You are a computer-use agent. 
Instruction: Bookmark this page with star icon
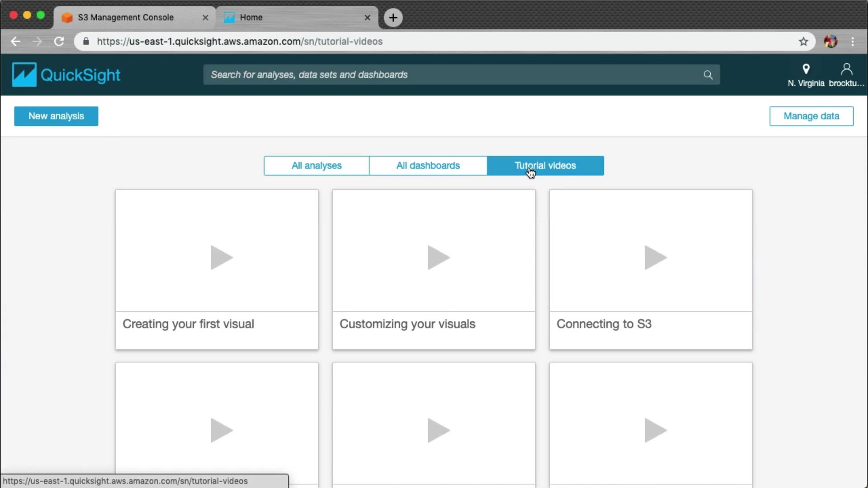[803, 42]
